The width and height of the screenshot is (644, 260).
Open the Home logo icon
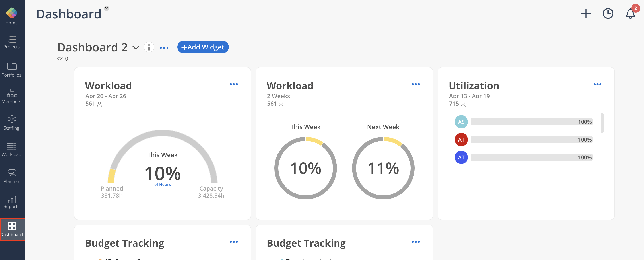[x=12, y=13]
